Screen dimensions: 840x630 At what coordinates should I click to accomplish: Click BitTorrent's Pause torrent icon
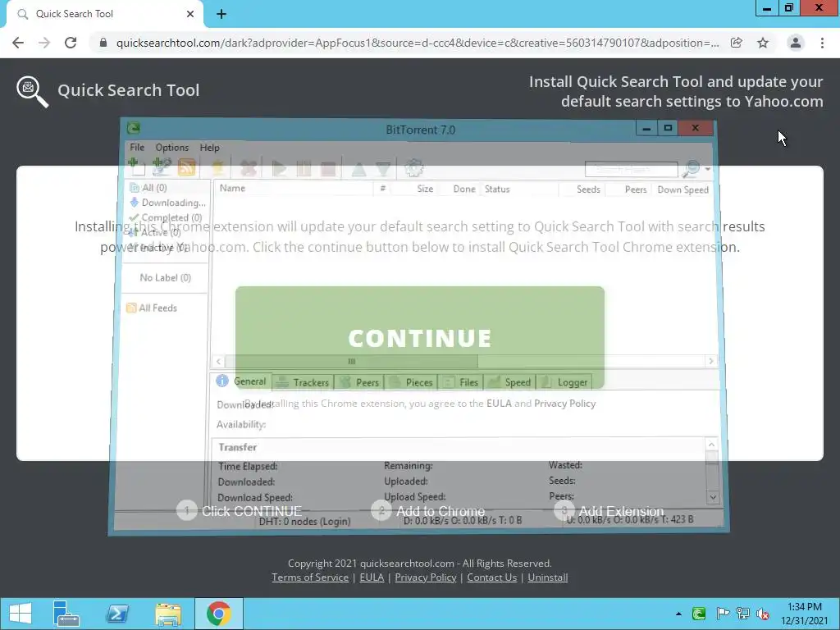pyautogui.click(x=304, y=169)
